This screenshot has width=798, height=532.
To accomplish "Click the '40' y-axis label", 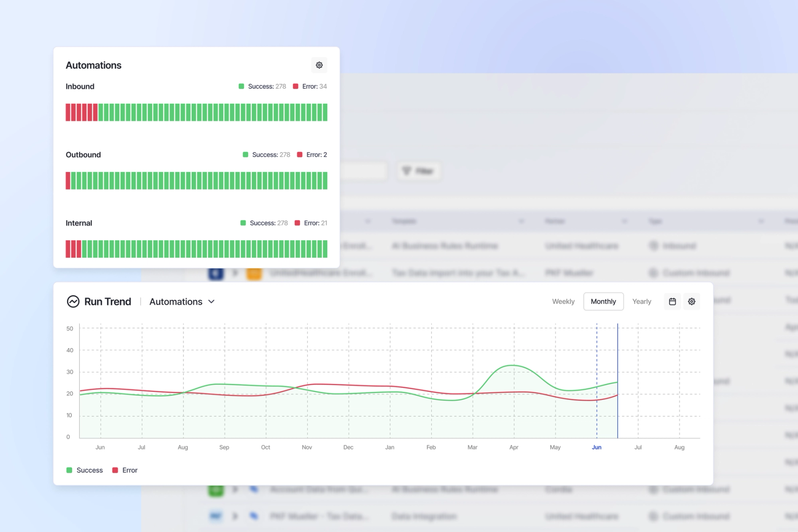I will (70, 350).
